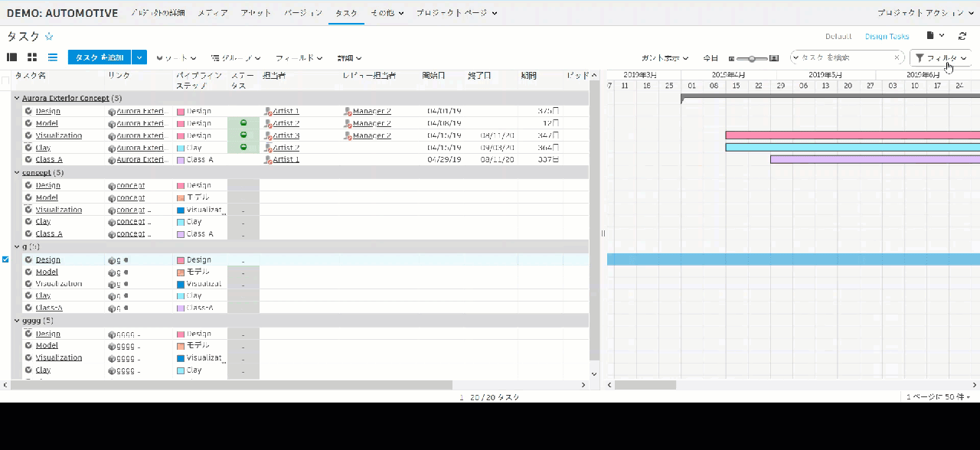Uncheck the selected g Design row checkbox

(x=5, y=259)
